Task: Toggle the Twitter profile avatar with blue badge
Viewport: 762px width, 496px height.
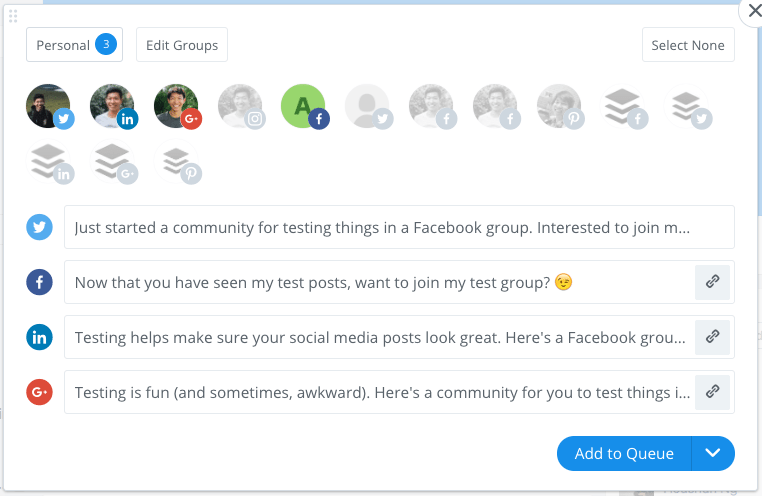Action: pos(49,106)
